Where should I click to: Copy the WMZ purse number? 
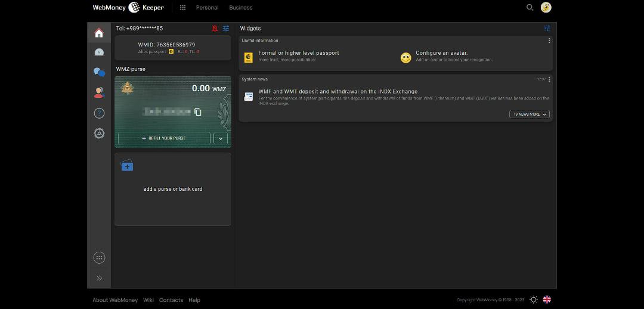coord(197,112)
